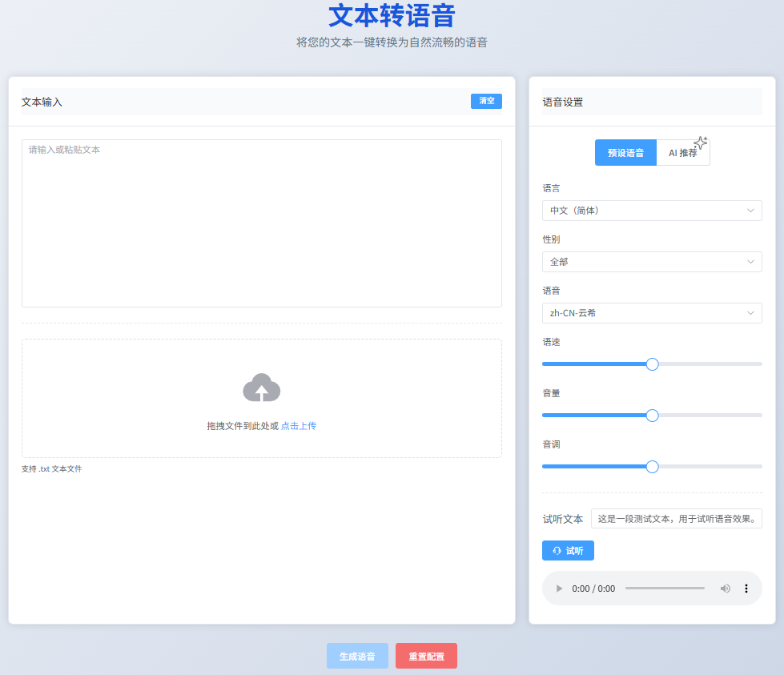Click the 点击上传 link
The image size is (784, 675).
(298, 426)
